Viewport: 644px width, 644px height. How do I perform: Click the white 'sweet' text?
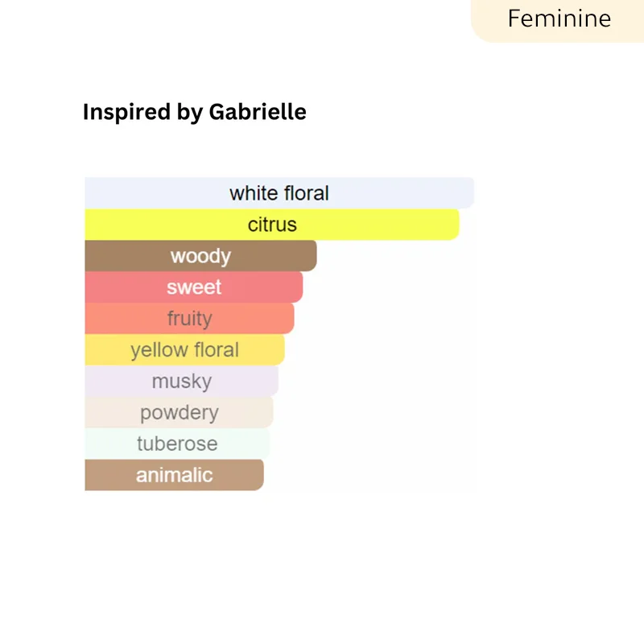click(x=194, y=287)
